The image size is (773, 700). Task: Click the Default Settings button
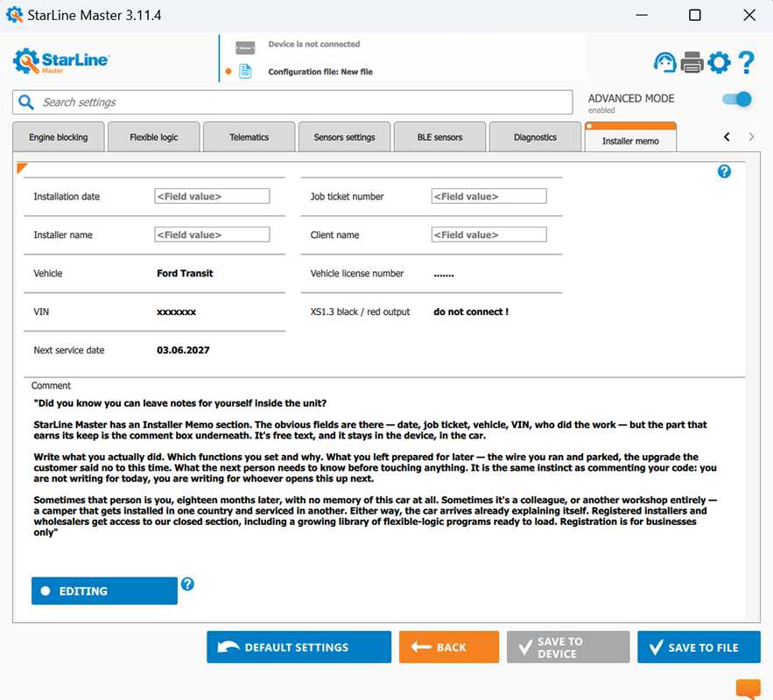[x=299, y=647]
